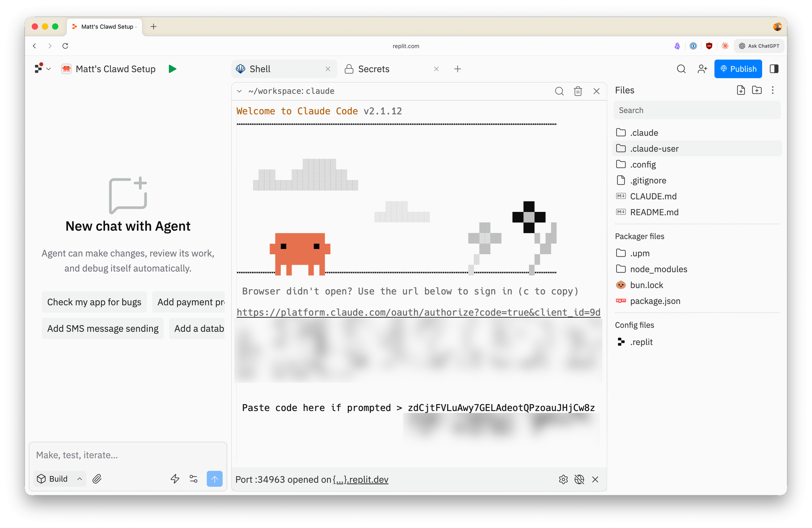The height and width of the screenshot is (528, 812).
Task: Run the project with green play button
Action: tap(172, 69)
